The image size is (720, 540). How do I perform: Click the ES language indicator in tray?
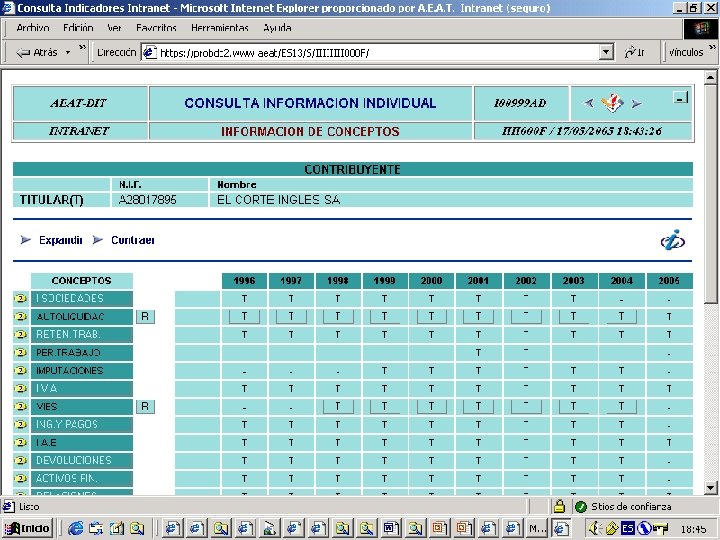tap(628, 529)
